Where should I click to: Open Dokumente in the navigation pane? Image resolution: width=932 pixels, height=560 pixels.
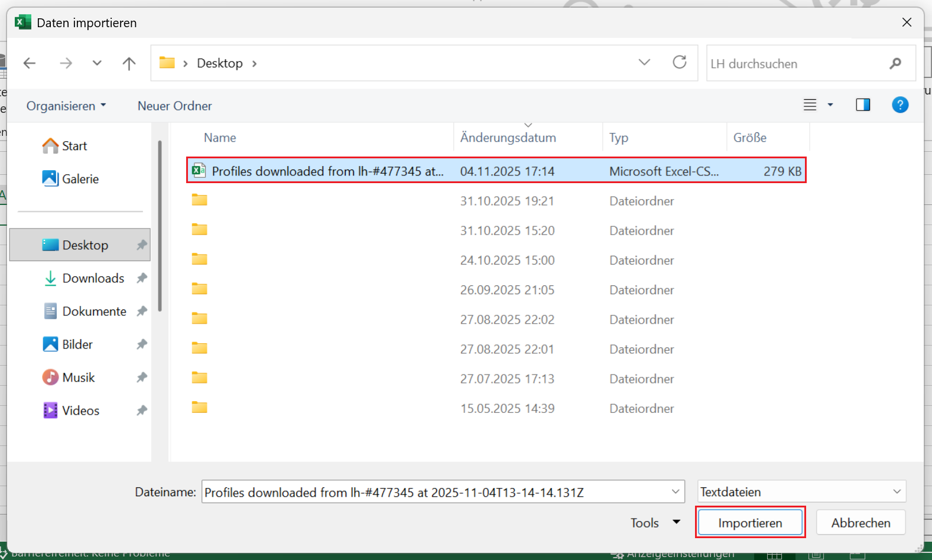tap(94, 311)
